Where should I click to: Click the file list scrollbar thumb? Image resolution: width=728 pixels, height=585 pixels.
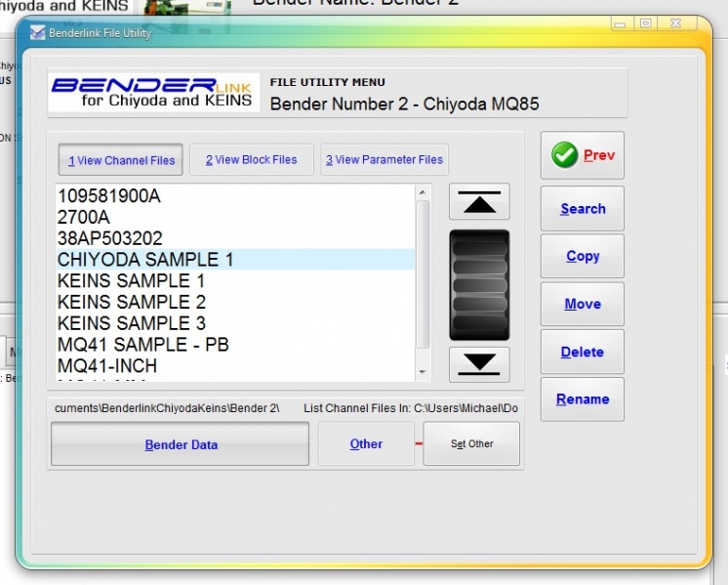tap(423, 274)
